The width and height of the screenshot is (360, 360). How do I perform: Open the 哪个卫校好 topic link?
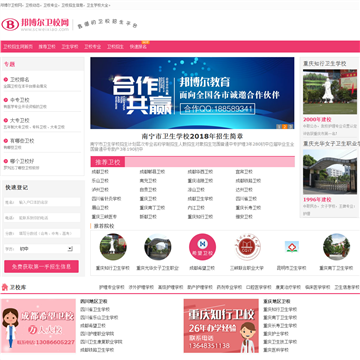[22, 161]
